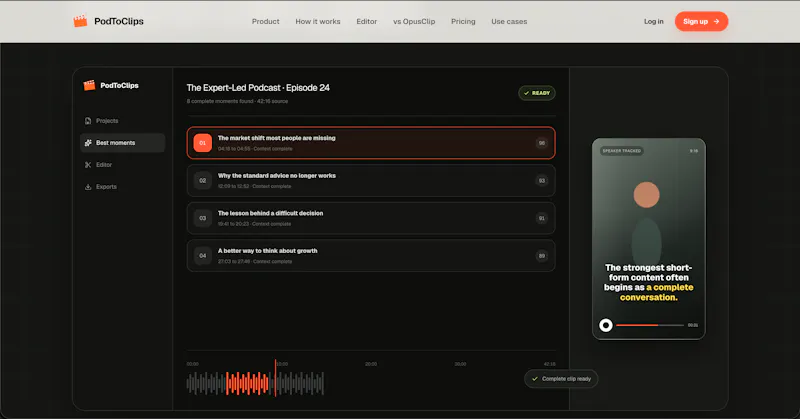
Task: Select Best moments sidebar label
Action: coord(116,143)
